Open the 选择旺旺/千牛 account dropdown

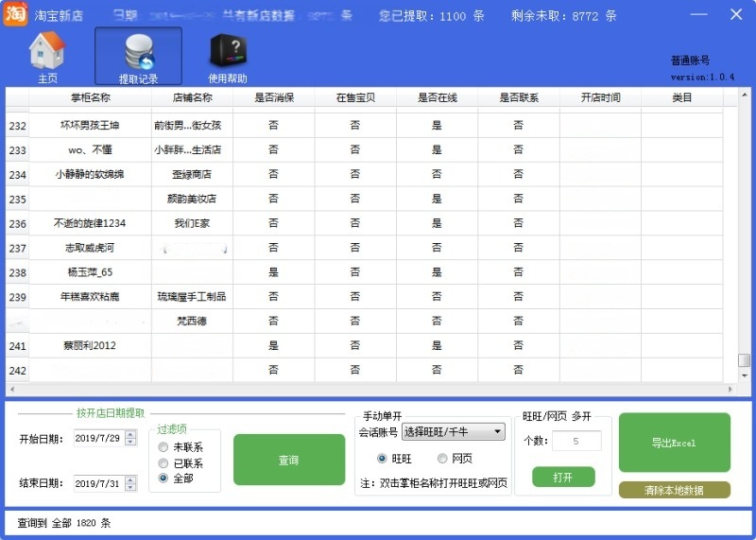tap(454, 432)
